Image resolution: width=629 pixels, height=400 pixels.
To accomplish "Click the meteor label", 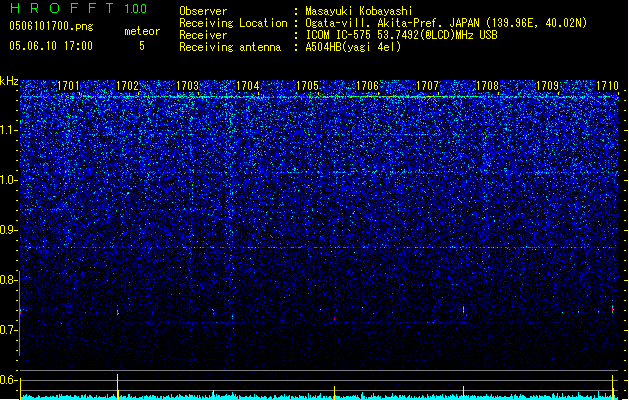I will pyautogui.click(x=142, y=31).
